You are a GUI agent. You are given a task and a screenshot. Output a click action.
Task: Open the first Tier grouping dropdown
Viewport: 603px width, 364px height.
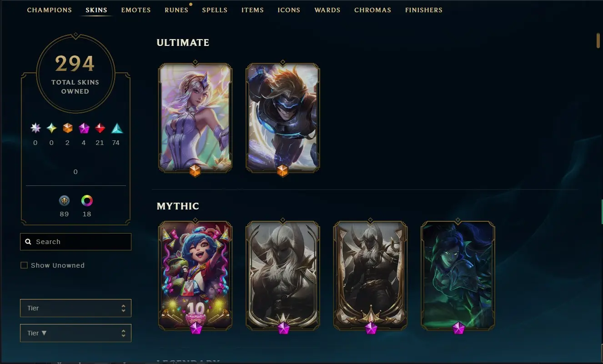(x=75, y=308)
